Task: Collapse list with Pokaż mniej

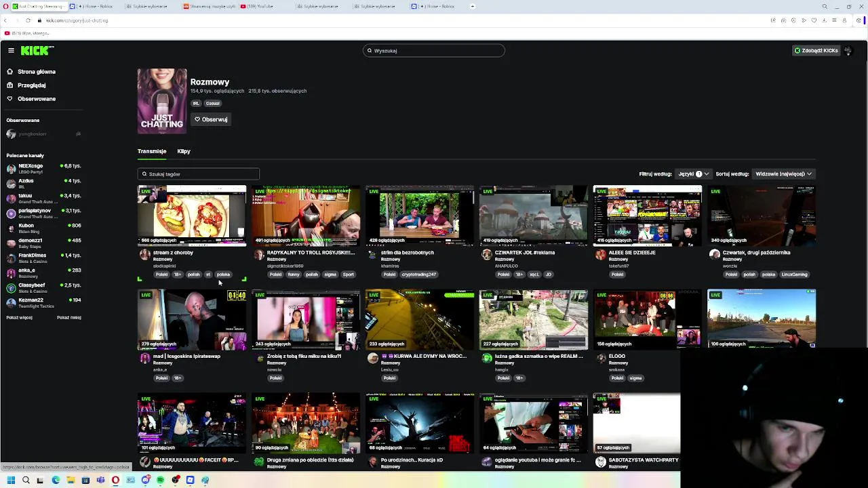Action: [68, 317]
